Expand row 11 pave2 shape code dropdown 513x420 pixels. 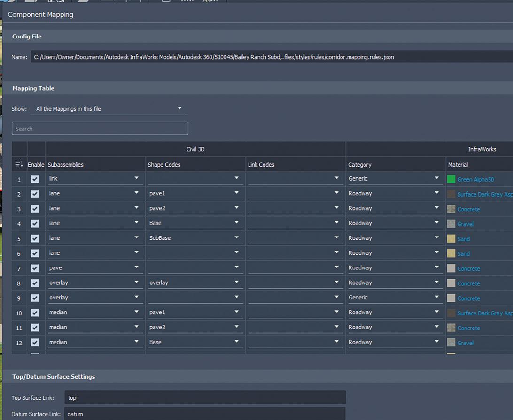(195, 327)
